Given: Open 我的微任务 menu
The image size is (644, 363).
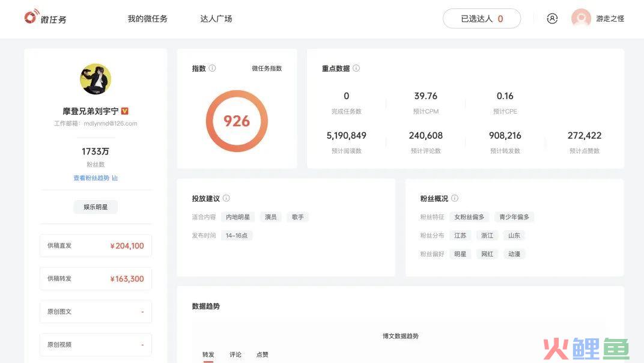Looking at the screenshot, I should 147,19.
